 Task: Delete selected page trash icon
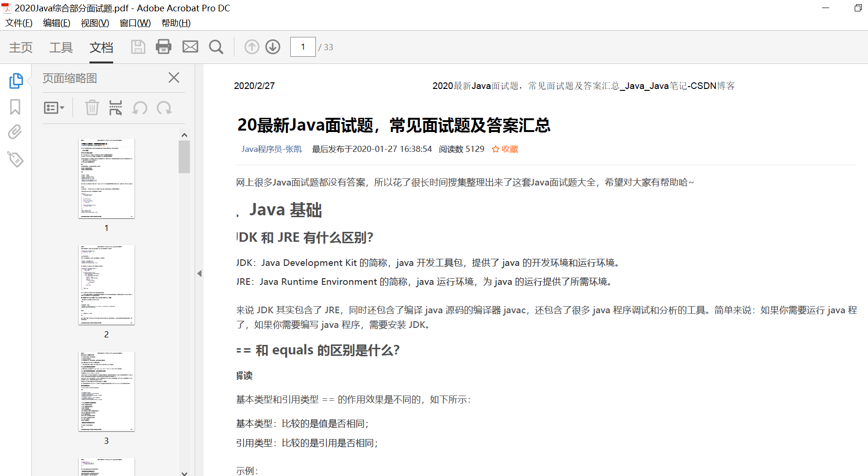[92, 108]
